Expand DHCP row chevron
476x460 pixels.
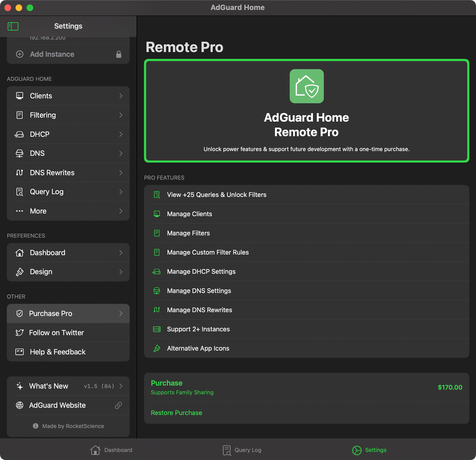coord(121,134)
